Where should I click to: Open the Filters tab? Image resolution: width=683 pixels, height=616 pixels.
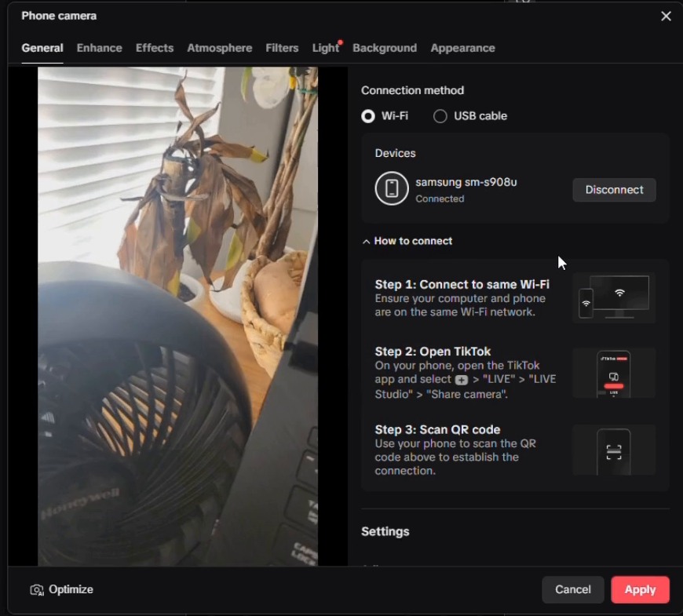click(282, 48)
